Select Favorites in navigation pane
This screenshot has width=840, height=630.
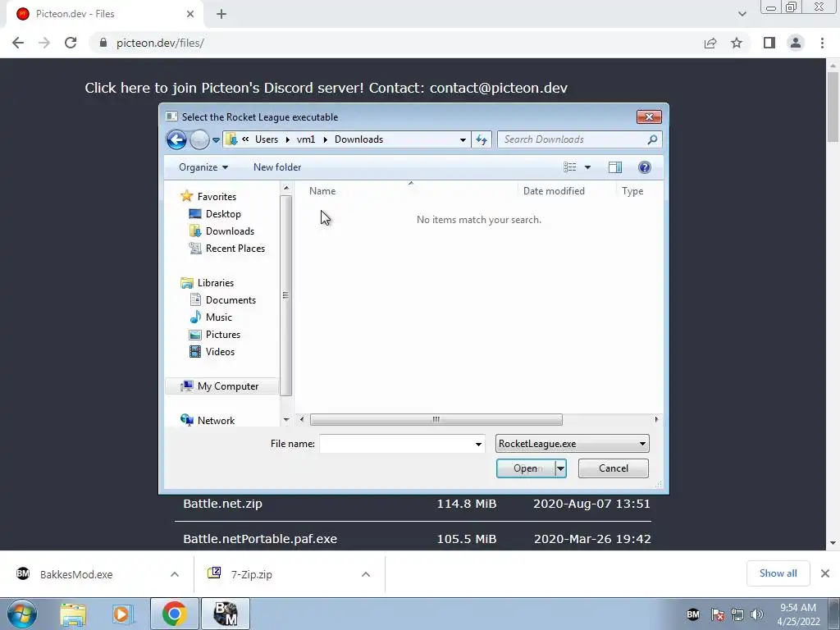coord(217,197)
